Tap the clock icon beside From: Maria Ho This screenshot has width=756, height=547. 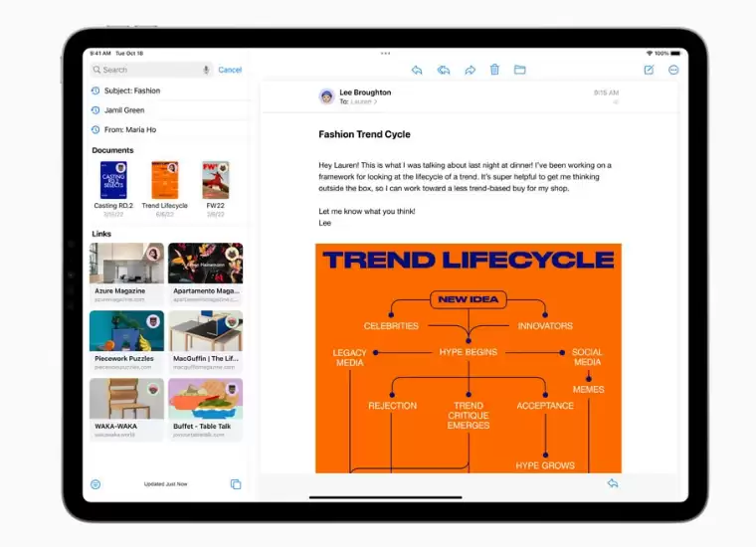pyautogui.click(x=95, y=129)
